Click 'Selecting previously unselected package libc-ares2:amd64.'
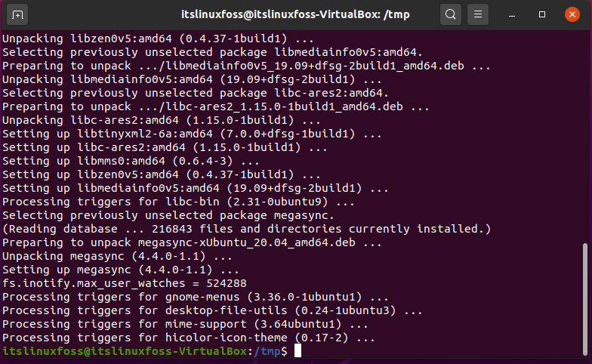The image size is (592, 364). click(x=195, y=93)
